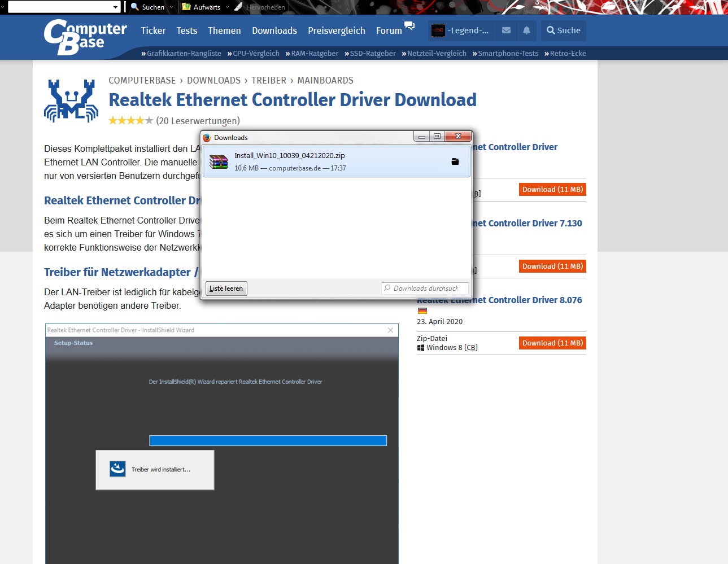Open the Tests menu item

[x=187, y=30]
